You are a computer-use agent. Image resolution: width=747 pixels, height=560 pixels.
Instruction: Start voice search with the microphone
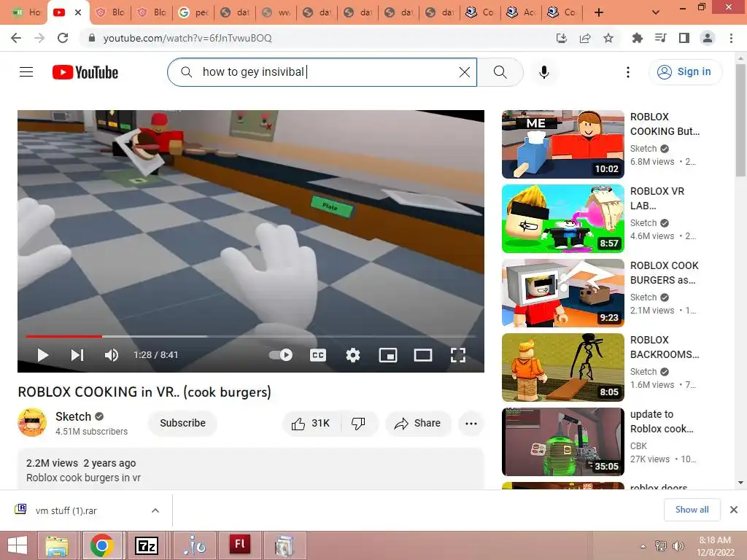click(x=544, y=72)
